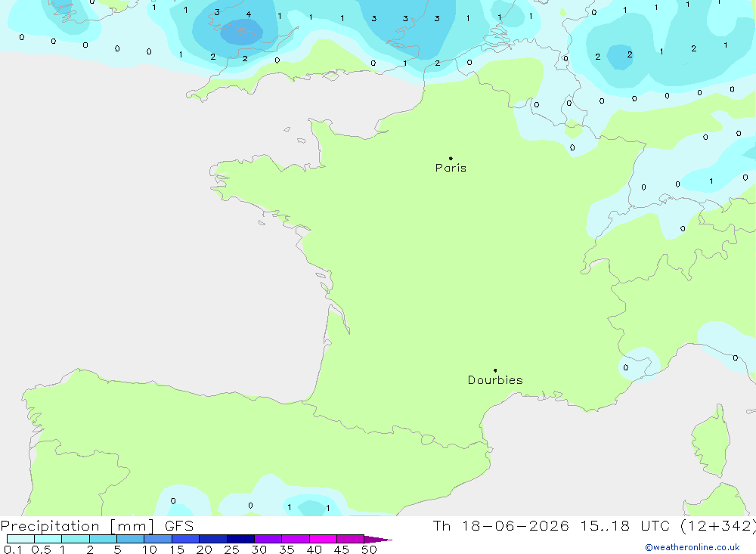Click the legend scale label 35
Screen dimensions: 756x554
287,549
